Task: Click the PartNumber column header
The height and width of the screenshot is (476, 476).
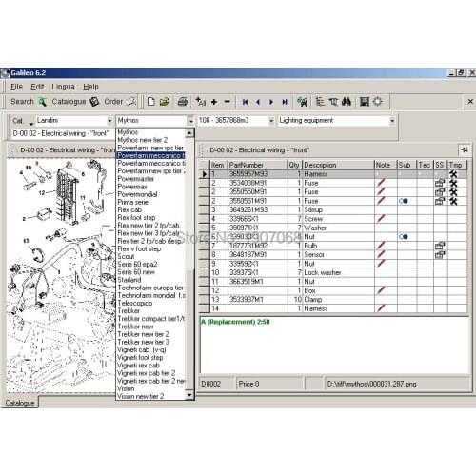Action: coord(257,165)
